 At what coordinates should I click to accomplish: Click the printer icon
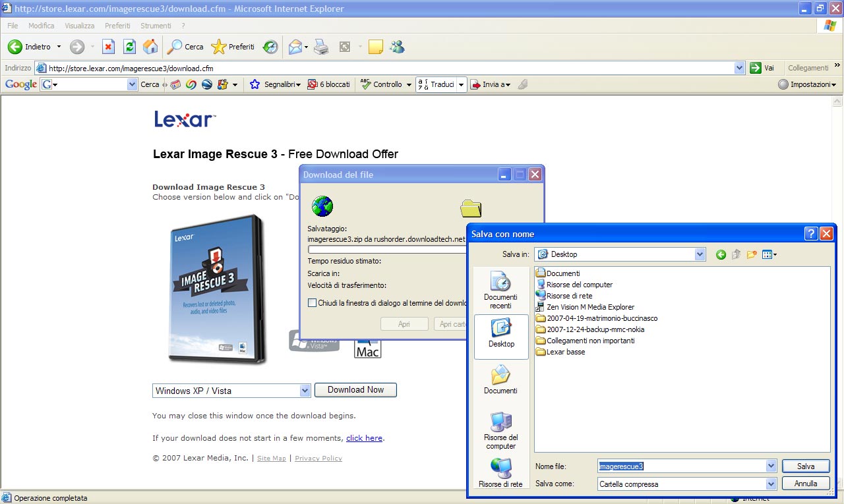tap(321, 47)
